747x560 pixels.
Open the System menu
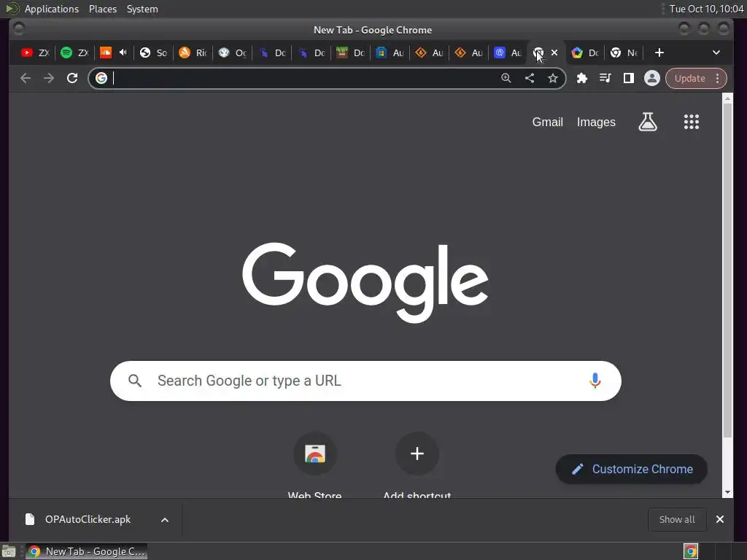pyautogui.click(x=142, y=9)
